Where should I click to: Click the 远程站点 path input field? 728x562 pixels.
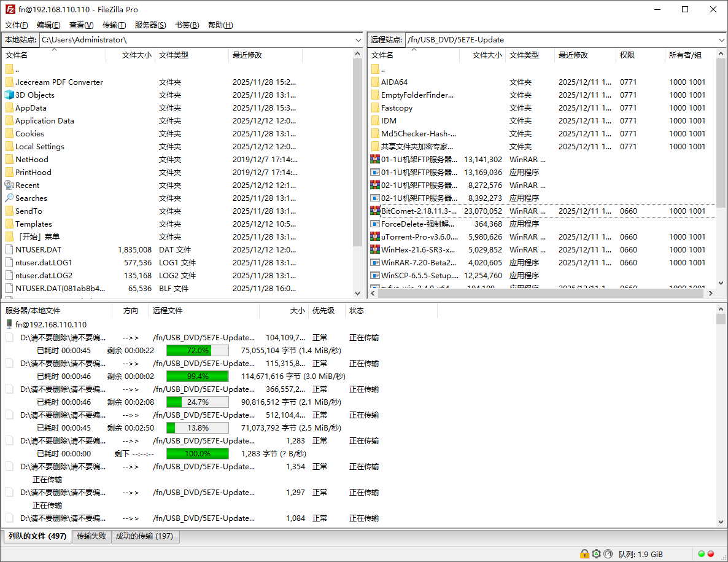pos(561,40)
